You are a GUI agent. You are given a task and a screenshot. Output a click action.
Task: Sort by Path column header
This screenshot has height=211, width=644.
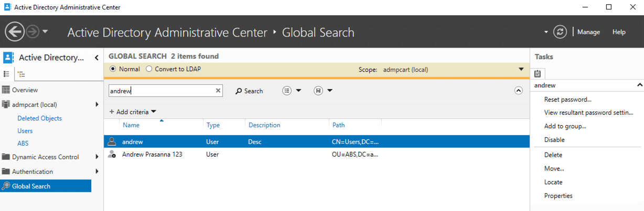click(339, 125)
